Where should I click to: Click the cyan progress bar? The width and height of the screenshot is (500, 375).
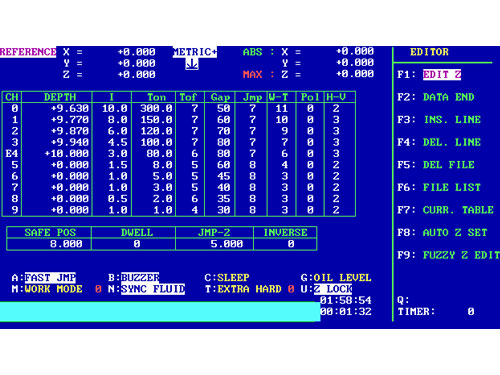point(160,312)
